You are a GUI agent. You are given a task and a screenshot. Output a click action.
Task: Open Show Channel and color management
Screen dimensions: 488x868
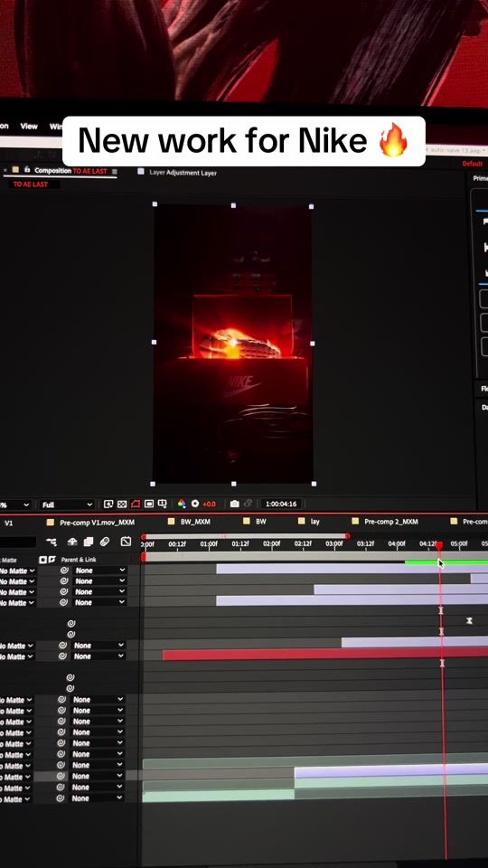(181, 504)
